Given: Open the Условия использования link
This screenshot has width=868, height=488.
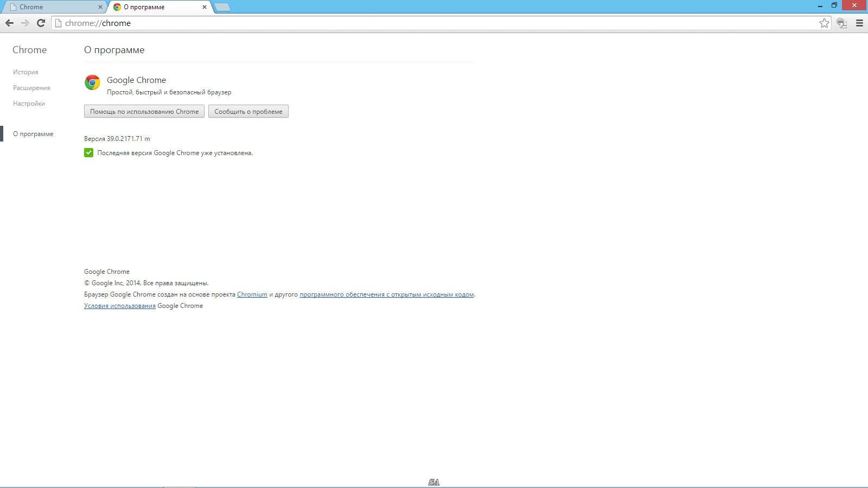Looking at the screenshot, I should pos(120,306).
